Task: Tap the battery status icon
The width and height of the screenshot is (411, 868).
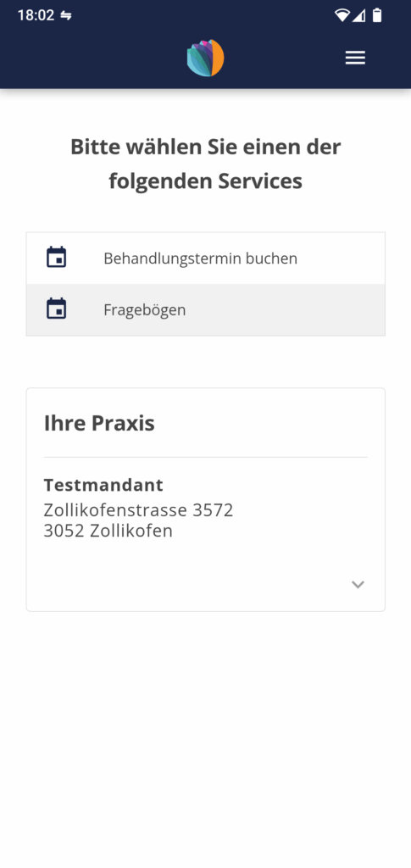Action: pos(377,15)
